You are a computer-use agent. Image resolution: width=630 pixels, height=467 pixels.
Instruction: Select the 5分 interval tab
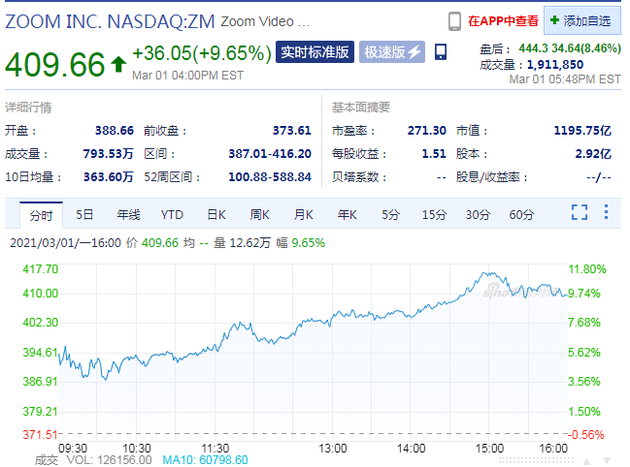(x=391, y=215)
